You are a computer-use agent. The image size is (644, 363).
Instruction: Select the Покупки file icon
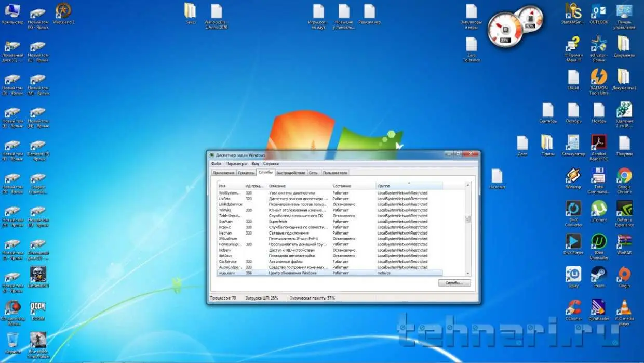point(624,145)
